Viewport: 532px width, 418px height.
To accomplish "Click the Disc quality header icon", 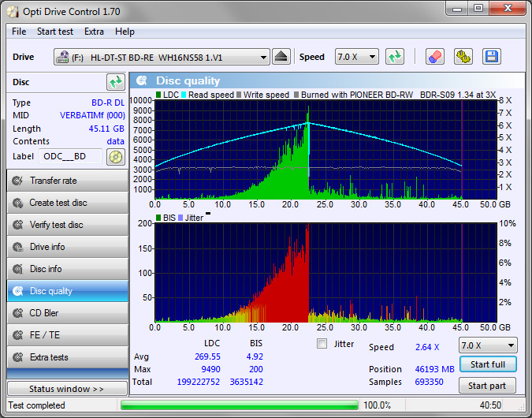I will point(142,80).
